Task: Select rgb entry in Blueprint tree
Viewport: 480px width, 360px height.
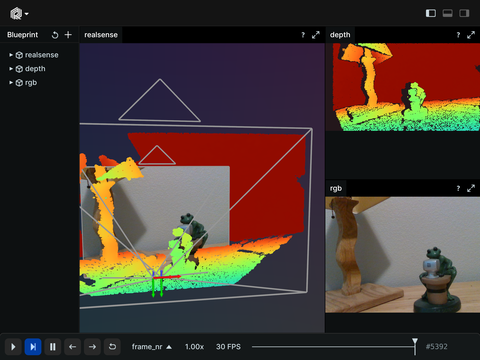Action: click(x=31, y=83)
